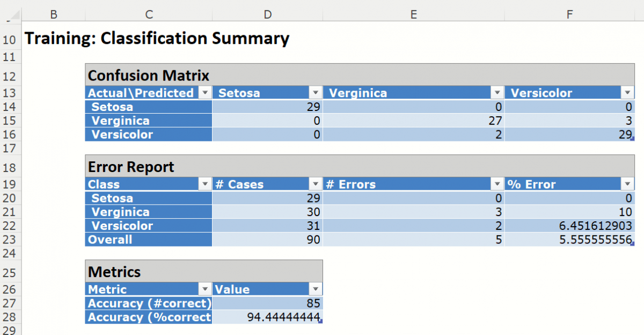The height and width of the screenshot is (335, 644).
Task: Select row 18 header
Action: (11, 167)
